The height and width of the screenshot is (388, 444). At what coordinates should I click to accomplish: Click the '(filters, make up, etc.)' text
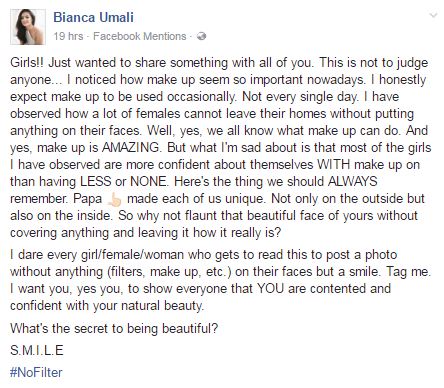click(169, 272)
